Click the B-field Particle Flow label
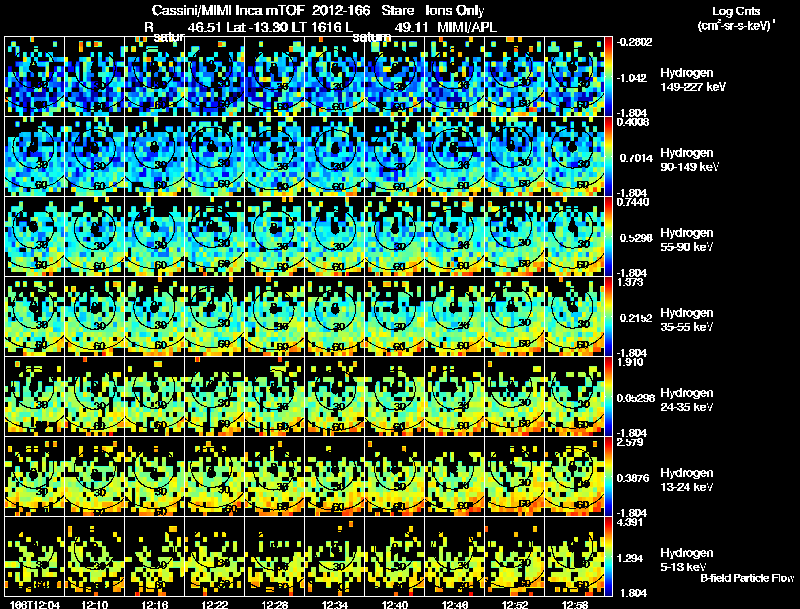The image size is (800, 609). (747, 578)
